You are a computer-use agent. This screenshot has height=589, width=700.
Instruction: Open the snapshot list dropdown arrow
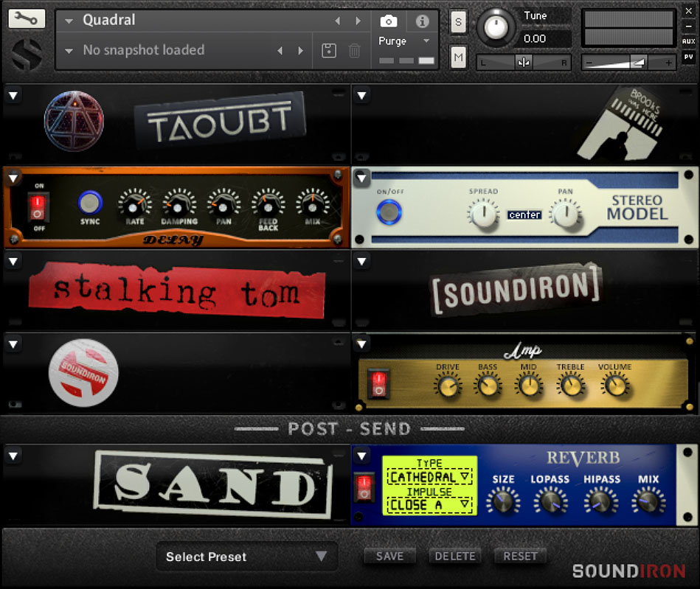point(69,51)
